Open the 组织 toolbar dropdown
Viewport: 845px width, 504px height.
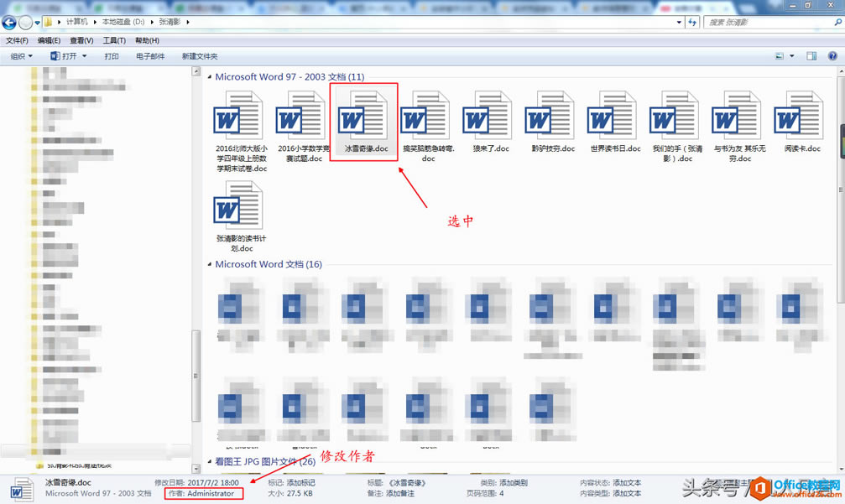(22, 56)
